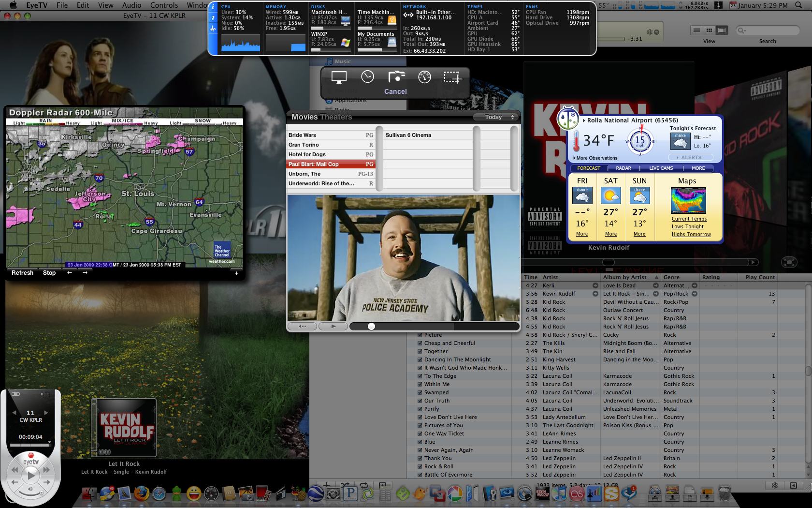The image size is (812, 508).
Task: Uncheck the "Love Don't Live Here" track
Action: [x=420, y=417]
